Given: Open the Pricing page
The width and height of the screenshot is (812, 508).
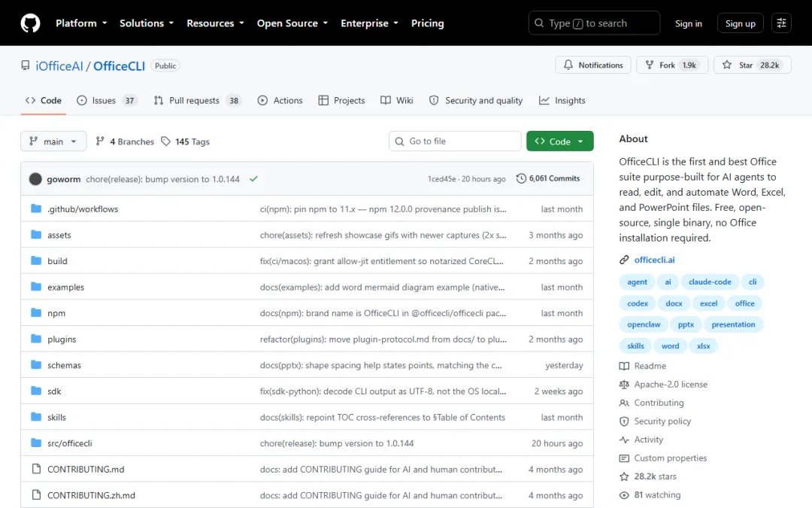Looking at the screenshot, I should coord(427,23).
